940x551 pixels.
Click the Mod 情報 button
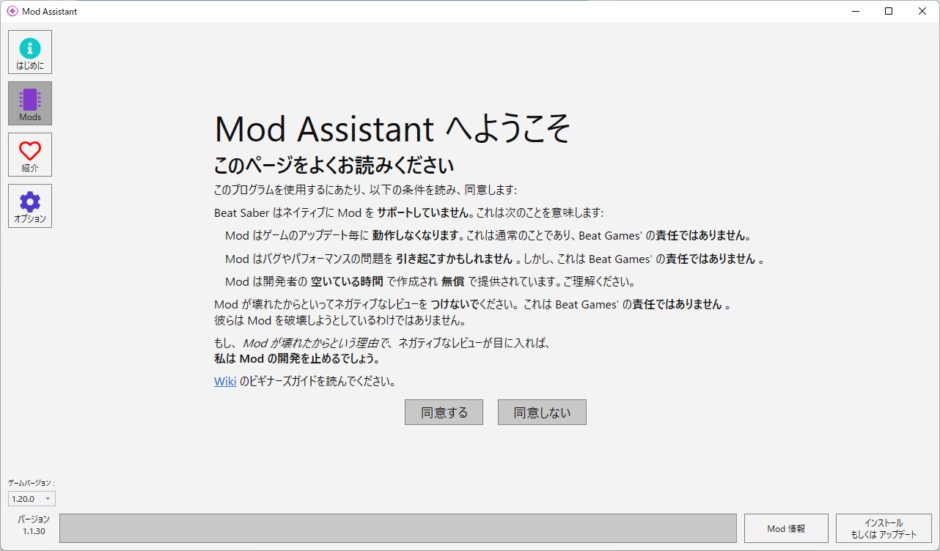786,528
